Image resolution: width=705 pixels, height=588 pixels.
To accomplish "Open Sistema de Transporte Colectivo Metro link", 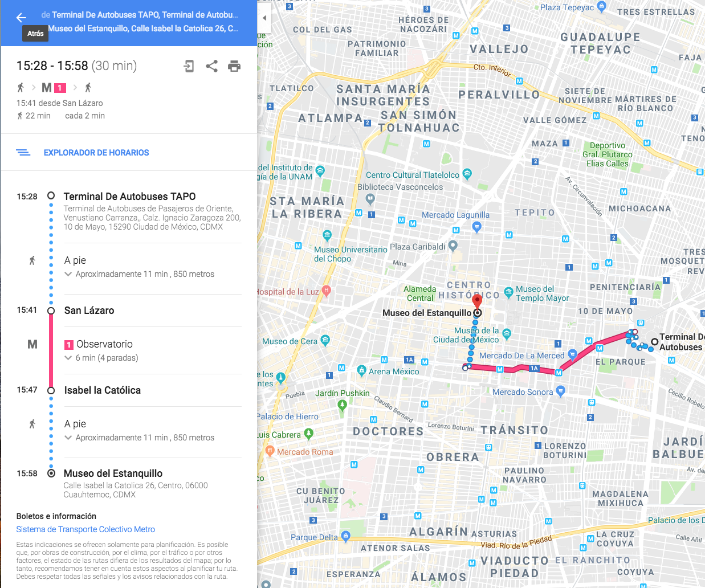I will click(85, 529).
